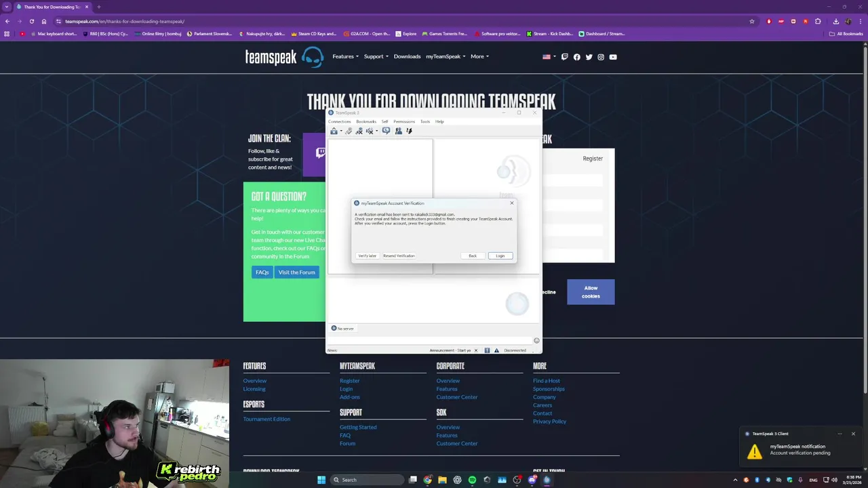Viewport: 868px width, 488px height.
Task: Click the Allow cookies button
Action: [x=591, y=292]
